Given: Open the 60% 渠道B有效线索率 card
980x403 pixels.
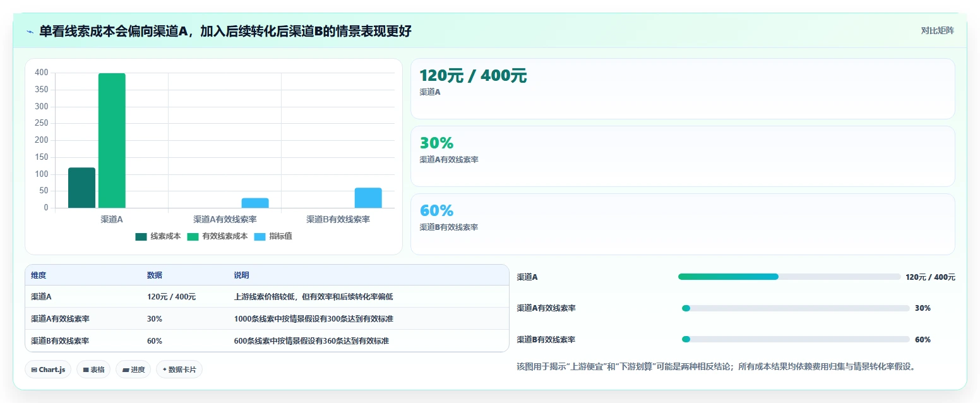Looking at the screenshot, I should [x=683, y=224].
